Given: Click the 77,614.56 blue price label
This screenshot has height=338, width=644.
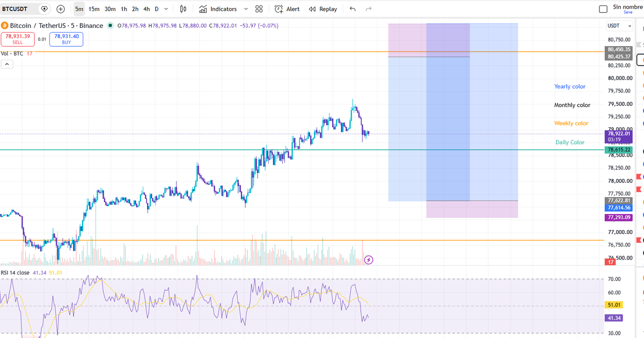Looking at the screenshot, I should pos(619,207).
